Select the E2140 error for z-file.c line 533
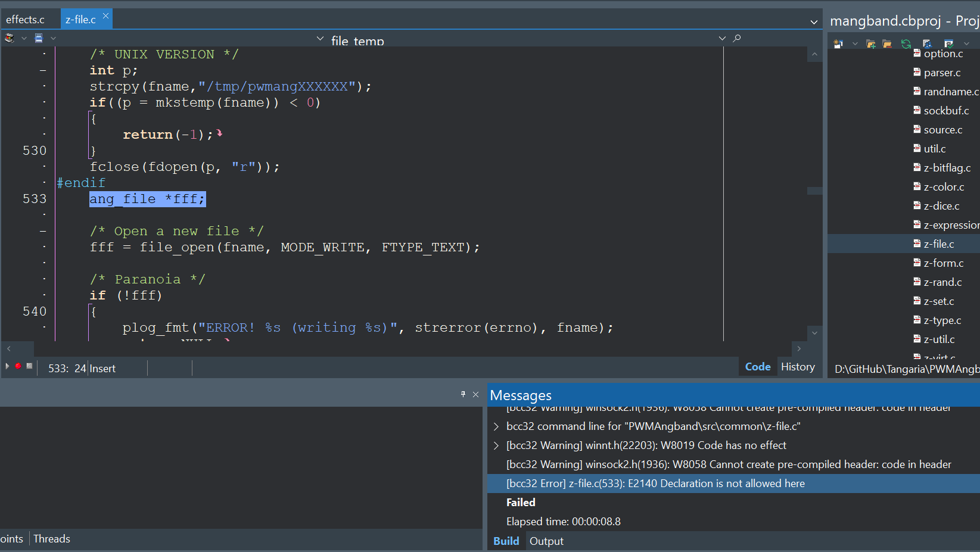The width and height of the screenshot is (980, 552). tap(655, 483)
